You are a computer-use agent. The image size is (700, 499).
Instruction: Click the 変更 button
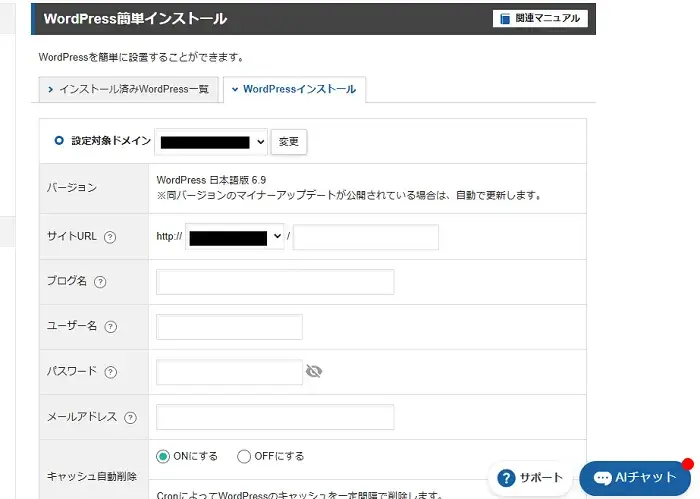tap(289, 142)
